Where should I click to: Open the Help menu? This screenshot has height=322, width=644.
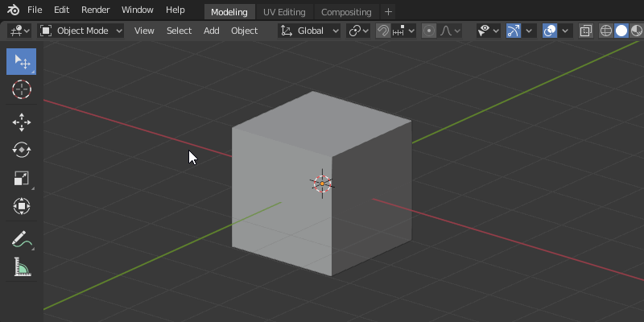pos(175,10)
